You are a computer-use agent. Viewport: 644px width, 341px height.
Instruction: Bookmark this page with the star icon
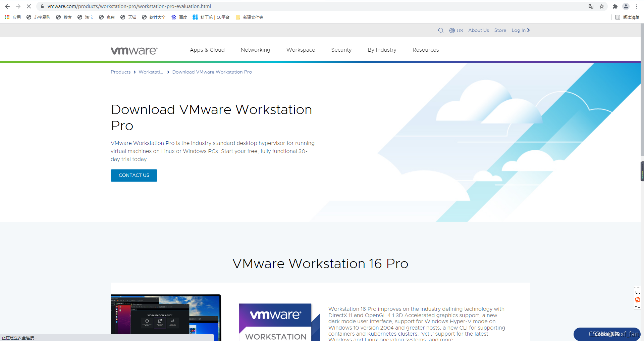[x=602, y=6]
